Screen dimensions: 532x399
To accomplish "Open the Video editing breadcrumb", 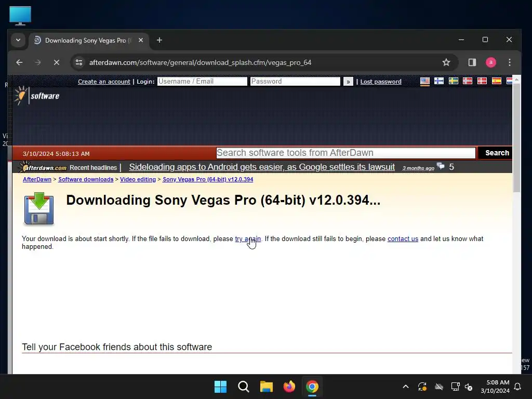I will click(138, 179).
